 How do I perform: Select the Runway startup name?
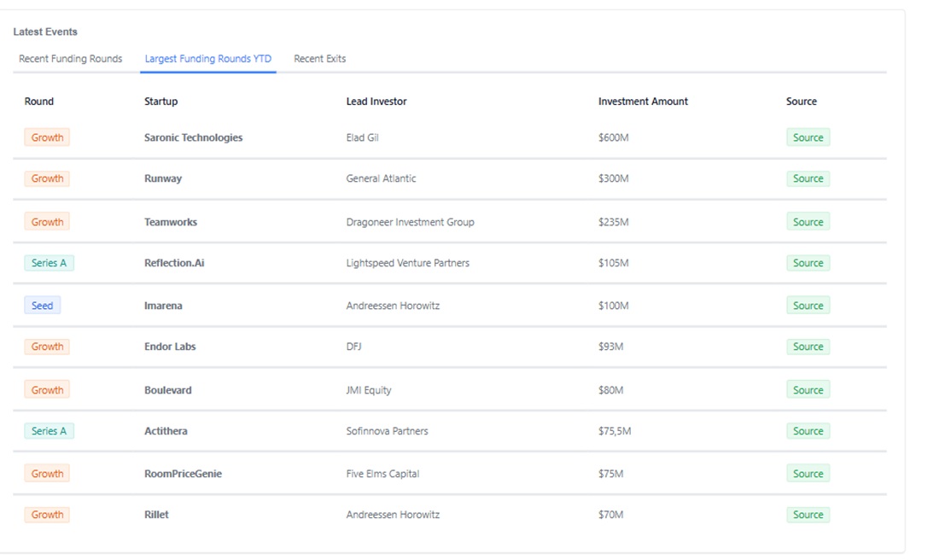click(163, 178)
